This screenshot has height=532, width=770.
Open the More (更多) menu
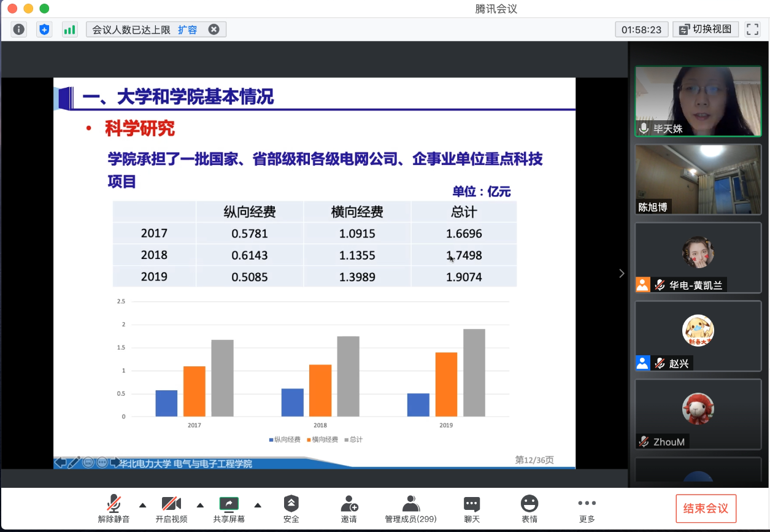point(587,509)
